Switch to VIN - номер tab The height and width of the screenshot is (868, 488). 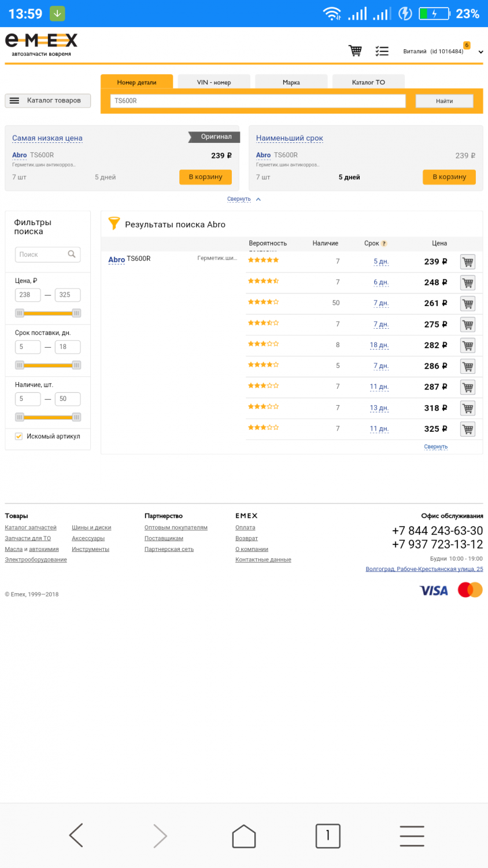[214, 82]
